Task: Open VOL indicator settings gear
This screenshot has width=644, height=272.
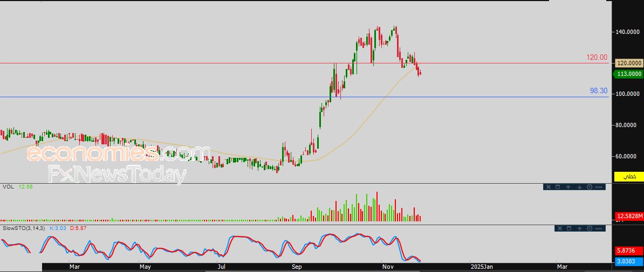Action: click(590, 187)
